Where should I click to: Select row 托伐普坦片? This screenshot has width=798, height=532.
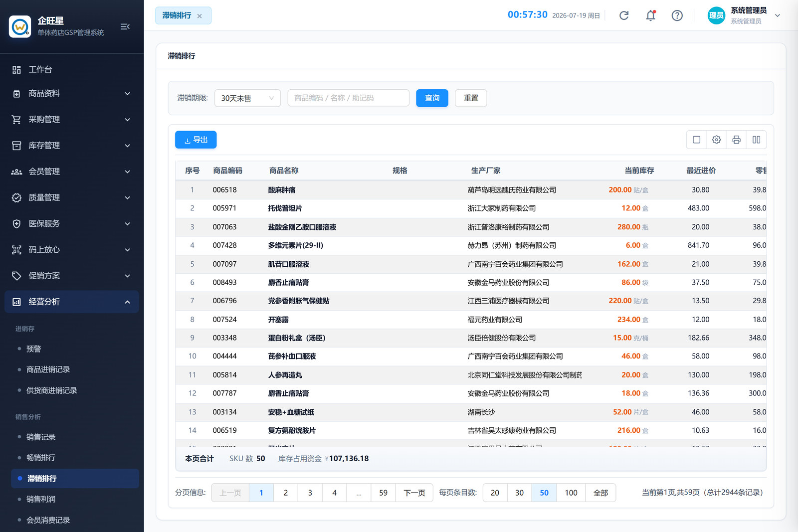coord(471,208)
